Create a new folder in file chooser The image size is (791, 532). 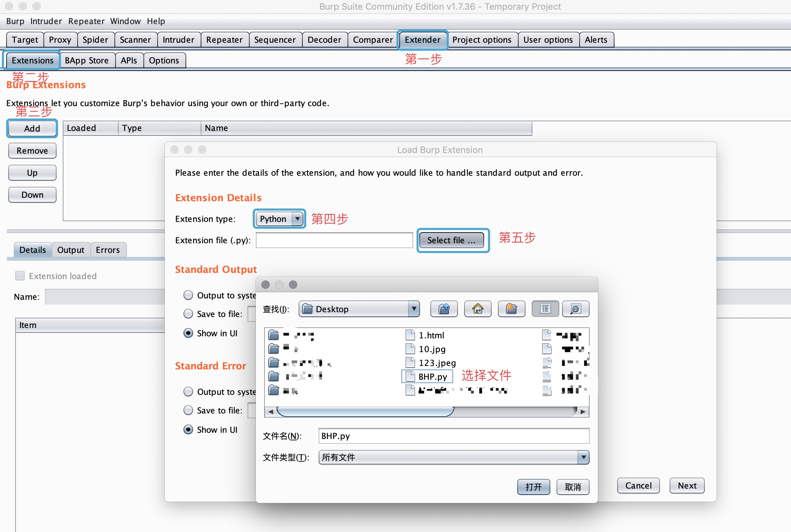512,309
